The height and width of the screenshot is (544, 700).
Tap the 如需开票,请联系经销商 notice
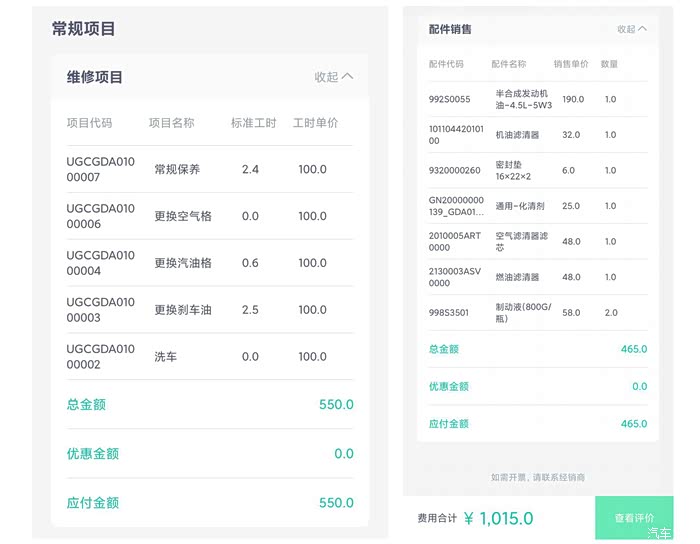[x=537, y=477]
